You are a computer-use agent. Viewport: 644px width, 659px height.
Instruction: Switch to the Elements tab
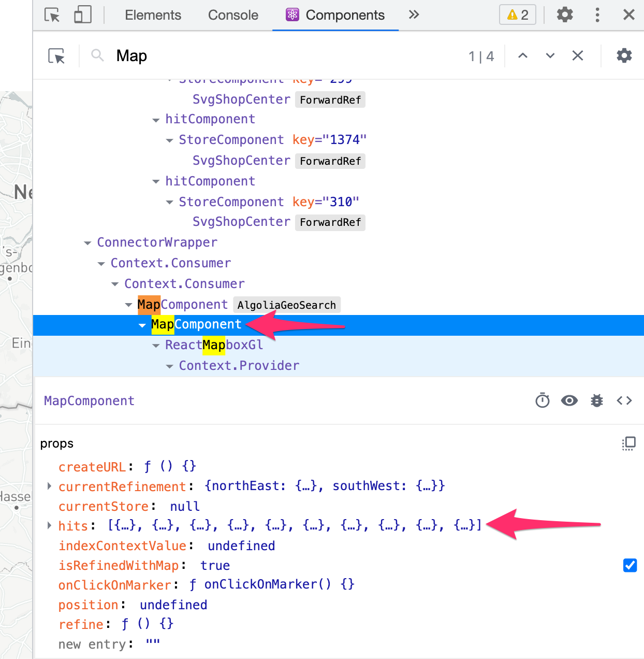pyautogui.click(x=153, y=15)
